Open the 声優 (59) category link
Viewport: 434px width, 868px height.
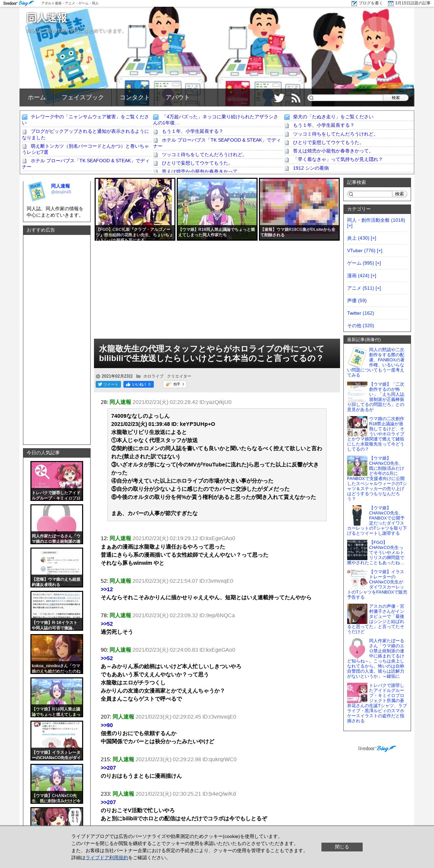(x=357, y=300)
